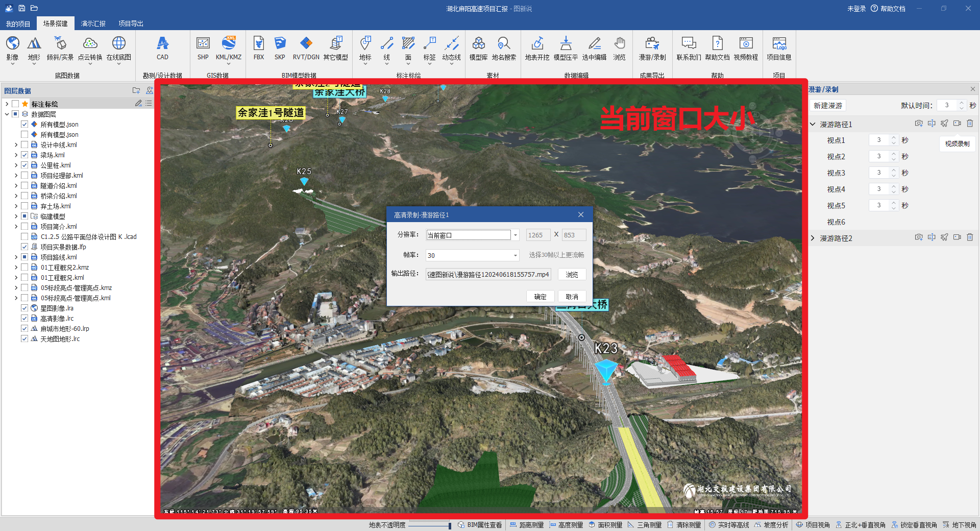Enable the 设计中线.kml layer checkbox
This screenshot has width=980, height=531.
24,145
